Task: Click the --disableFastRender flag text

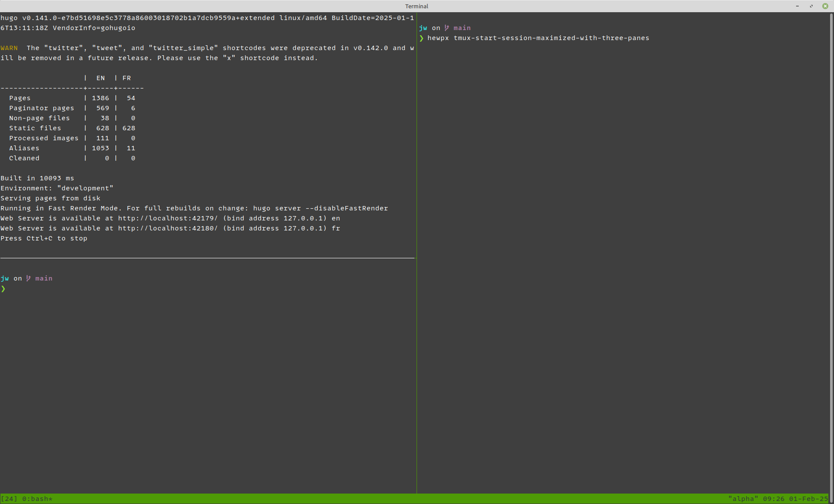Action: point(347,208)
